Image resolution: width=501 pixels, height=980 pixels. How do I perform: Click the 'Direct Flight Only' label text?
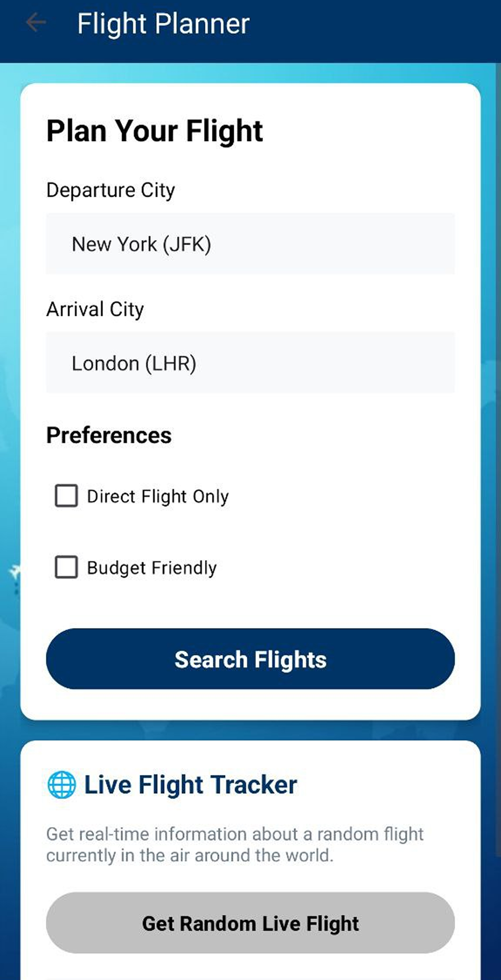158,496
